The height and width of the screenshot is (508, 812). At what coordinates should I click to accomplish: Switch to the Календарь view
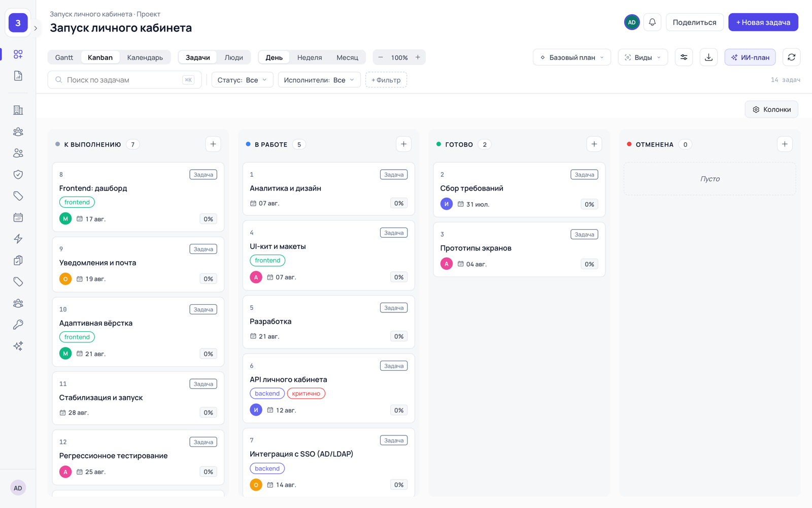click(x=145, y=57)
